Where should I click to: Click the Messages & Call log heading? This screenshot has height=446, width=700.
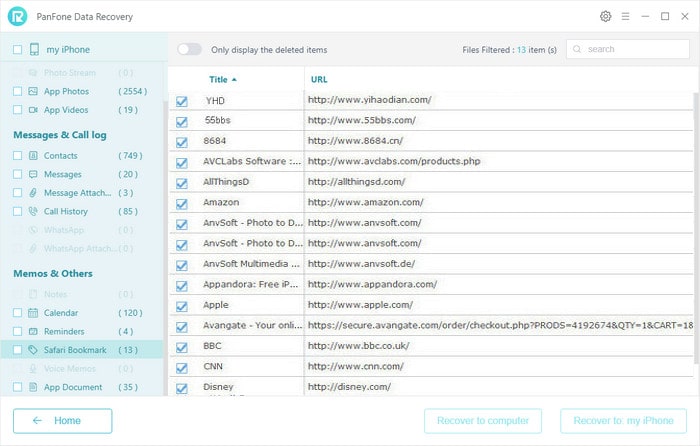click(x=60, y=135)
